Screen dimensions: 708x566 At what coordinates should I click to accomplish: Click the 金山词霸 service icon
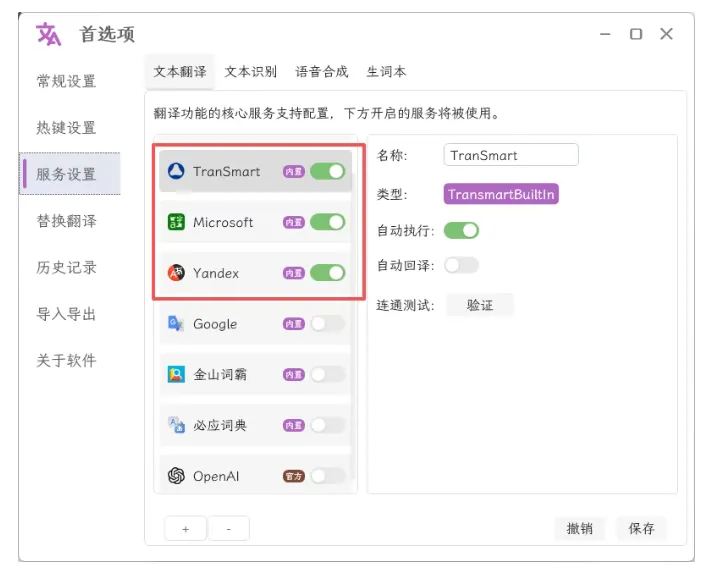pyautogui.click(x=176, y=374)
